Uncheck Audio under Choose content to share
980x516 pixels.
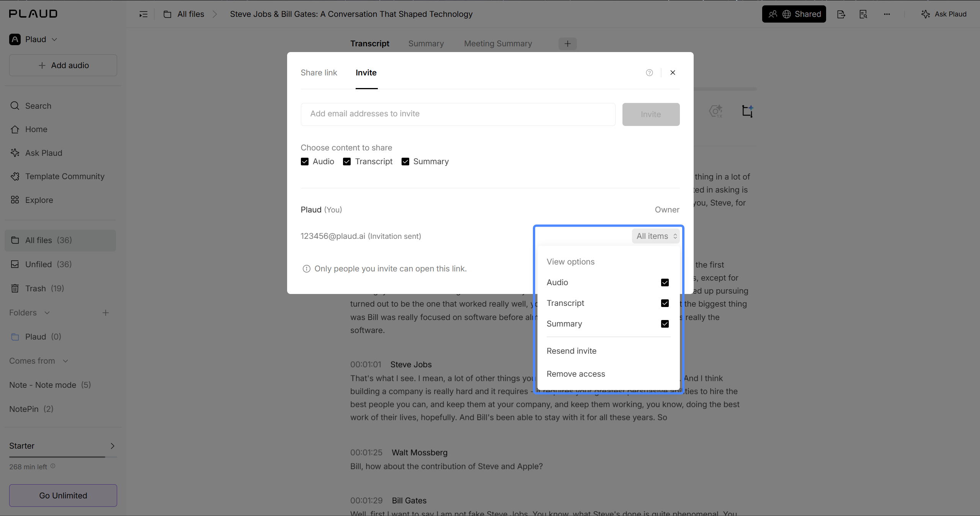305,162
